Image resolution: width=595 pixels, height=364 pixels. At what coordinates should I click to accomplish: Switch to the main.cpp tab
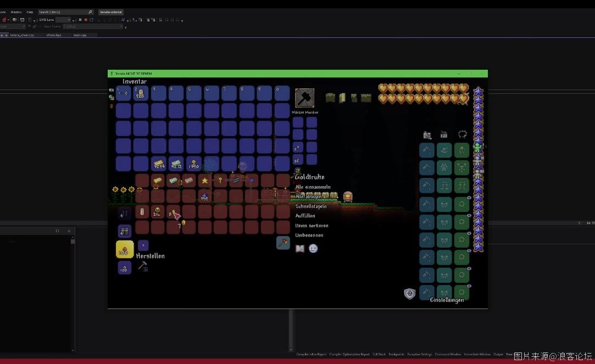(80, 35)
